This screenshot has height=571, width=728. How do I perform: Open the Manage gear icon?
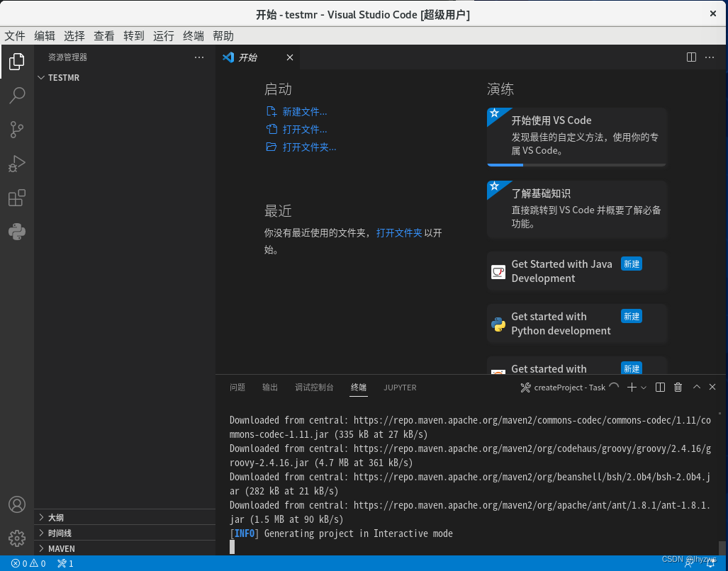click(17, 538)
